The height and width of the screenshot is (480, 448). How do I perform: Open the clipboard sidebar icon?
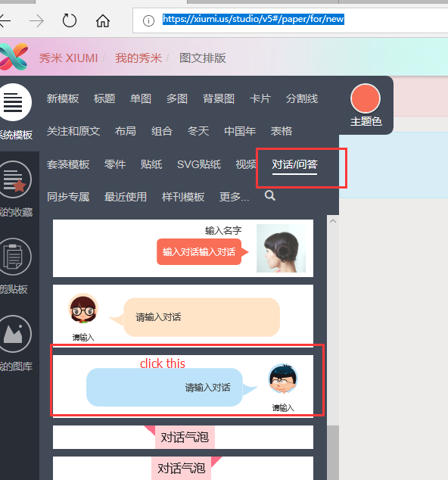14,257
